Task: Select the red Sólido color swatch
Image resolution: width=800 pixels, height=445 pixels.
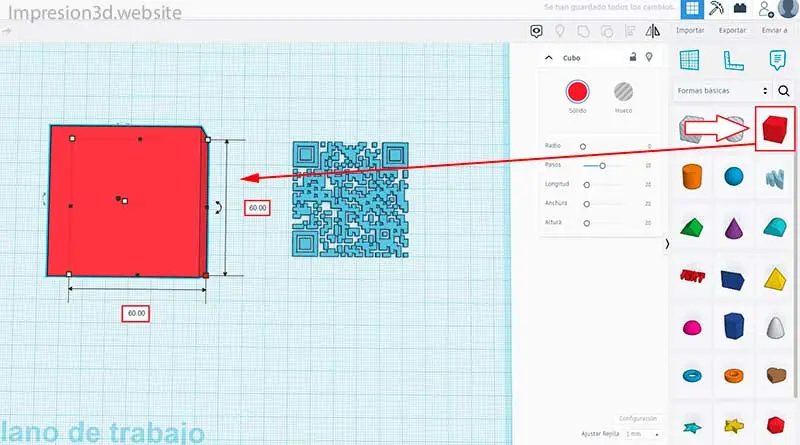Action: pyautogui.click(x=578, y=92)
